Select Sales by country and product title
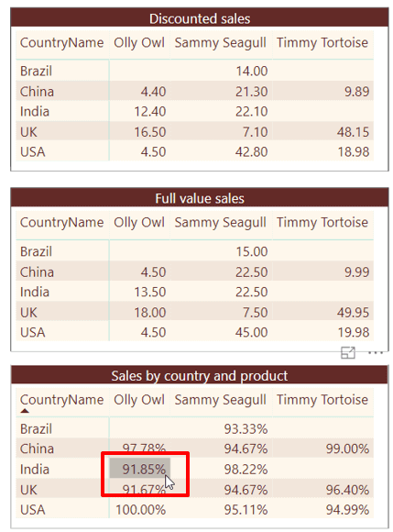Image resolution: width=393 pixels, height=532 pixels. (x=200, y=375)
